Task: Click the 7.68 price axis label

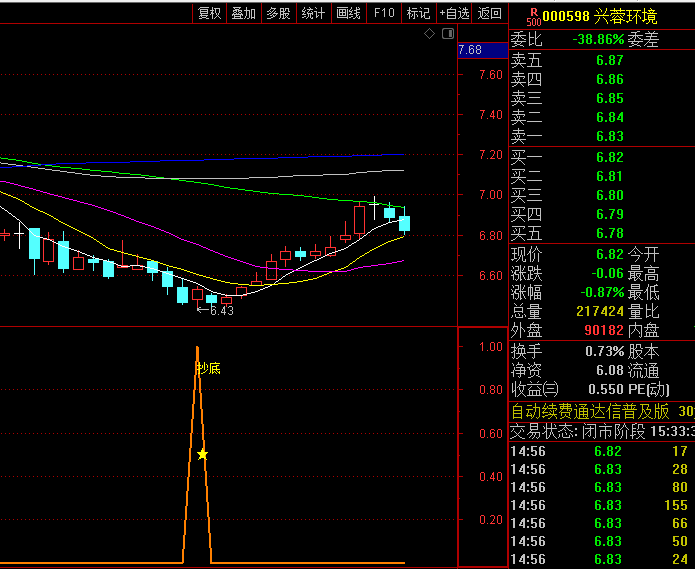Action: (x=469, y=50)
